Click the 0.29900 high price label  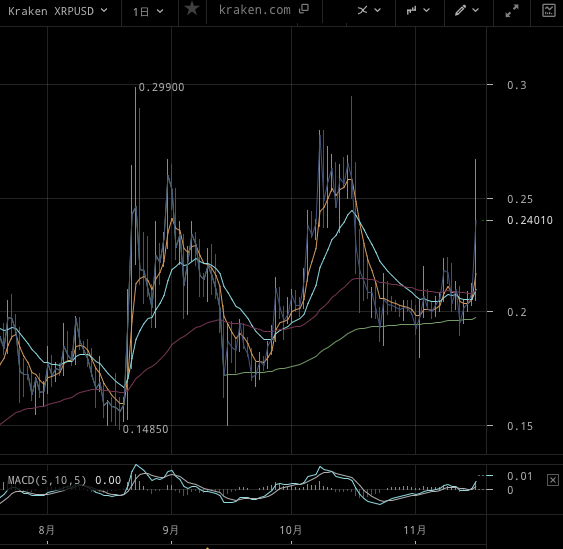tap(162, 87)
